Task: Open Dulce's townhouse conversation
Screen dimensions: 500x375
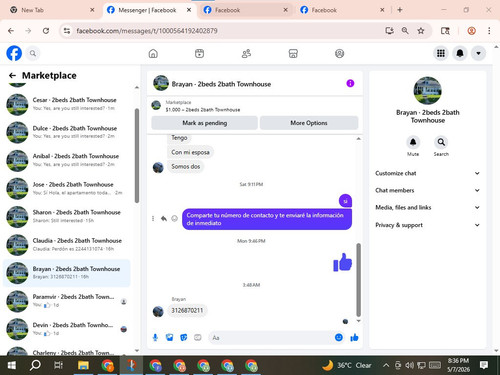Action: (x=67, y=132)
